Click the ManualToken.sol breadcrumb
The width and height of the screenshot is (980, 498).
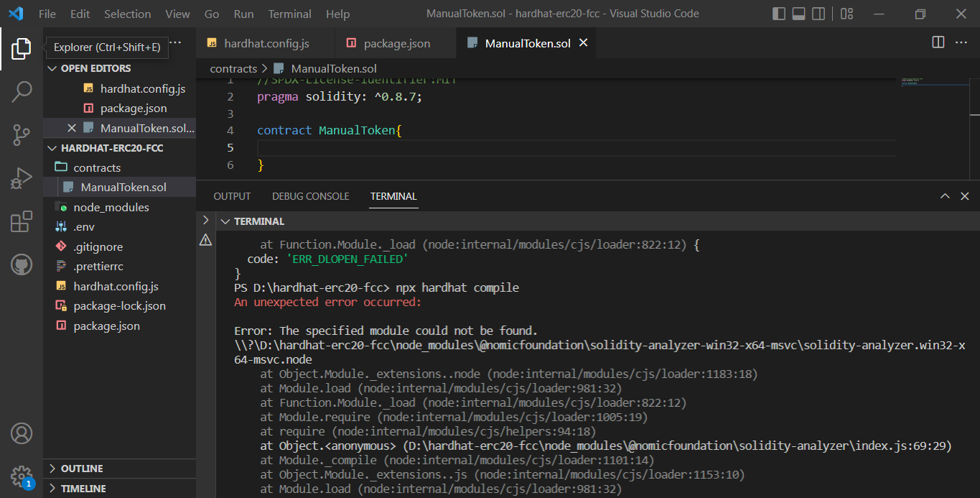334,68
